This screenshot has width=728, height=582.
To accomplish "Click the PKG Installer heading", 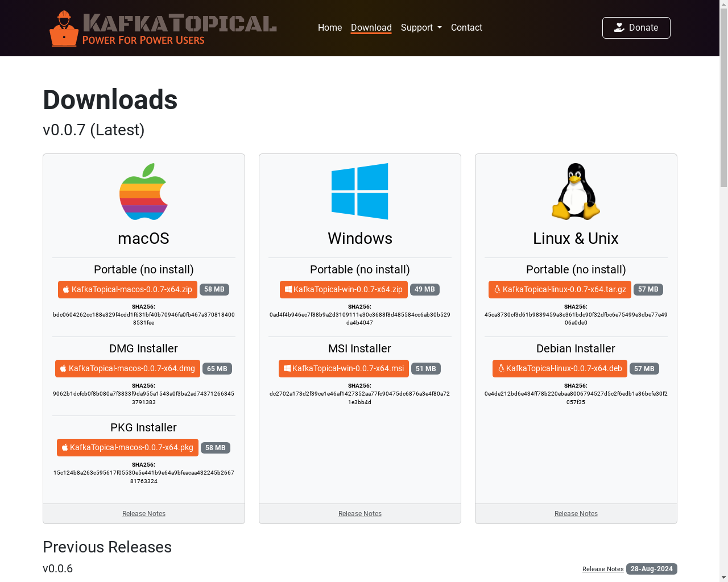I will [x=144, y=427].
